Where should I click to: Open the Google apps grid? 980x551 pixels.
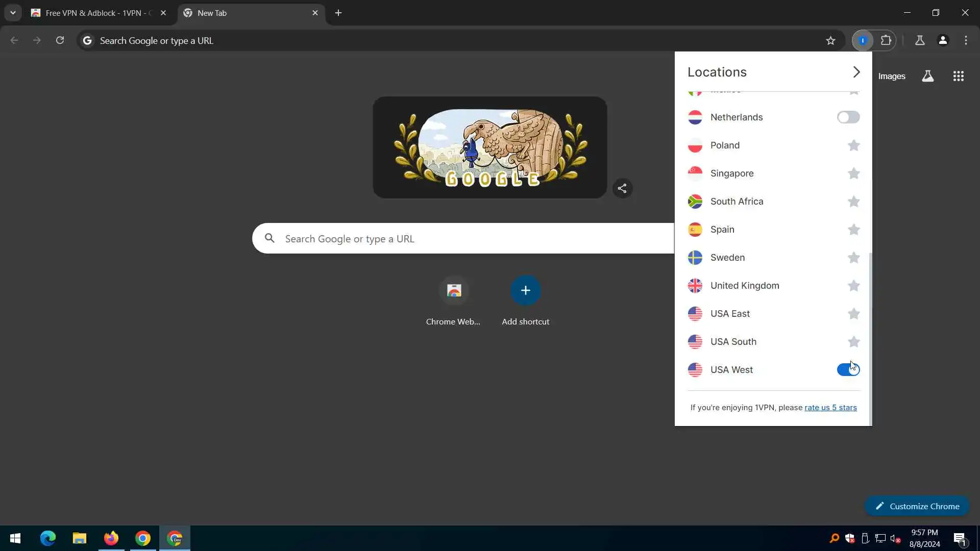pos(958,76)
